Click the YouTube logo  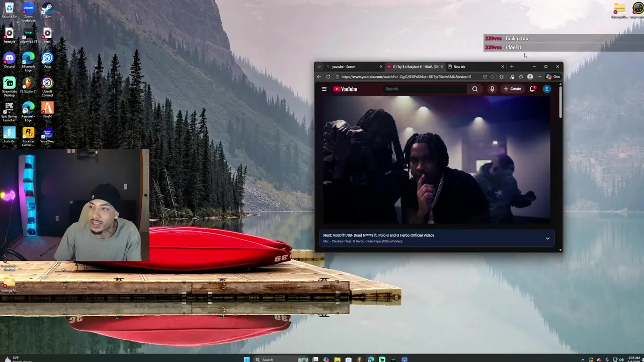(x=345, y=89)
